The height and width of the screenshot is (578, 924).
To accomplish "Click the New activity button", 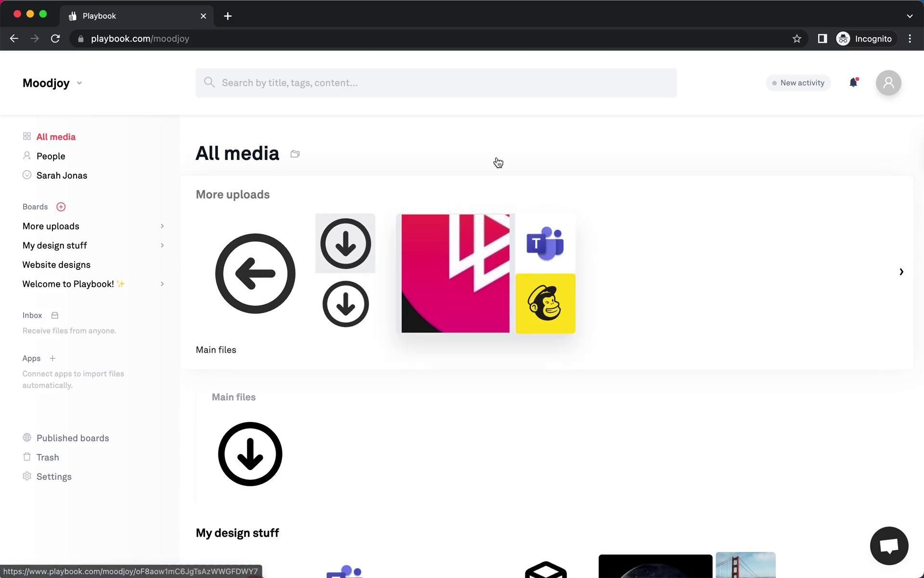I will 798,83.
